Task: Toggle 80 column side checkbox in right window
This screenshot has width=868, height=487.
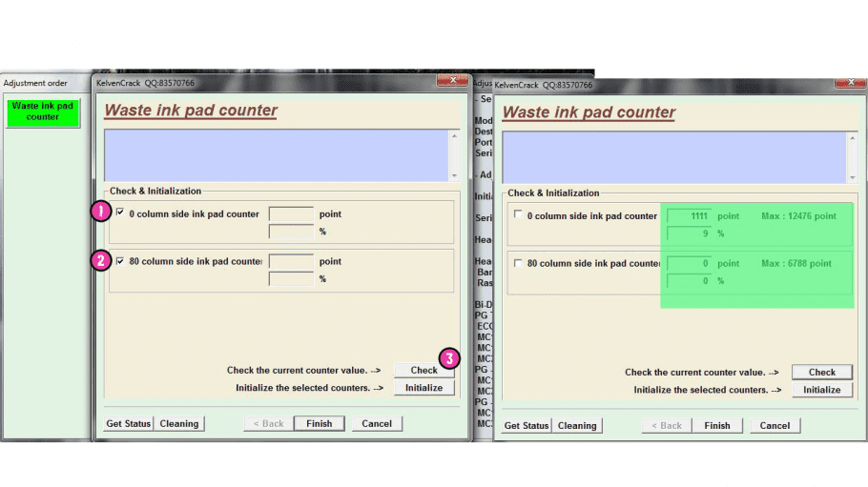Action: [518, 263]
